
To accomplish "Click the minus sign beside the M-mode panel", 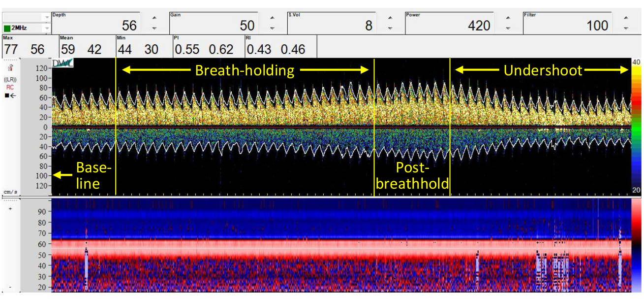I will pos(10,286).
